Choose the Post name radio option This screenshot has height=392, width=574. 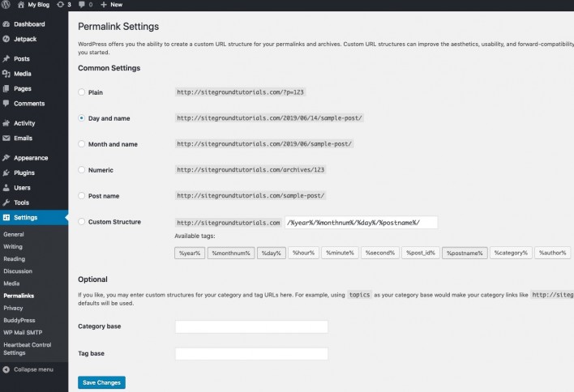pyautogui.click(x=82, y=196)
